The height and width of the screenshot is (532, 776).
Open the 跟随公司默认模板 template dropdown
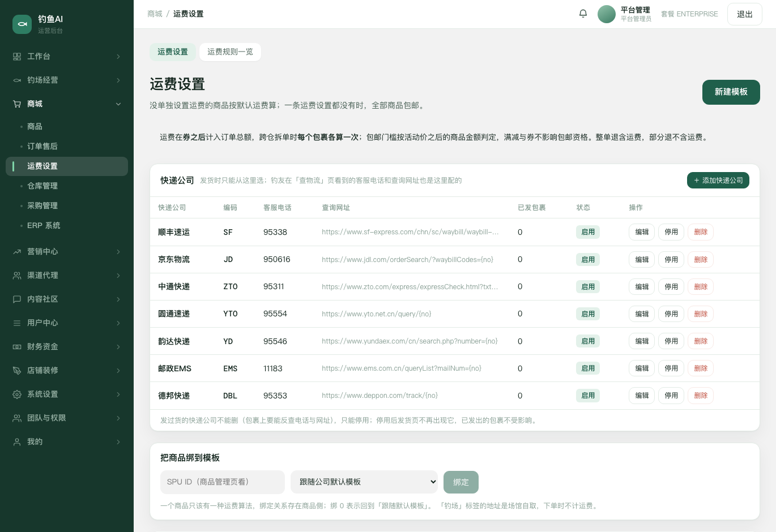click(x=364, y=482)
